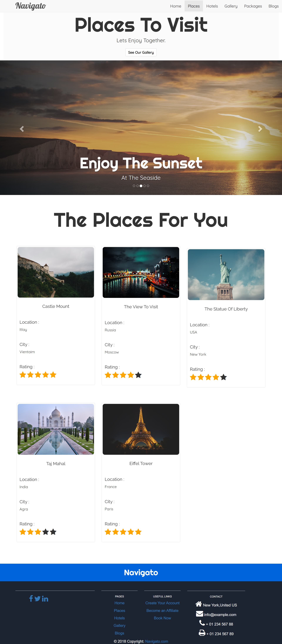Switch to the Gallery nav item
The height and width of the screenshot is (644, 282).
231,6
